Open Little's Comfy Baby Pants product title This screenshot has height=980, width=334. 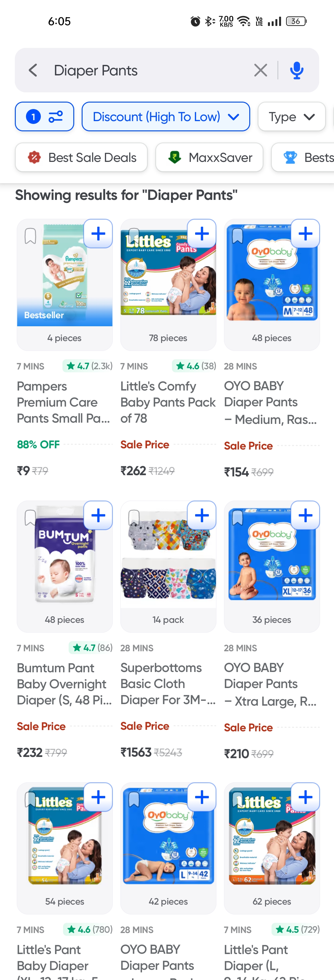(x=168, y=402)
